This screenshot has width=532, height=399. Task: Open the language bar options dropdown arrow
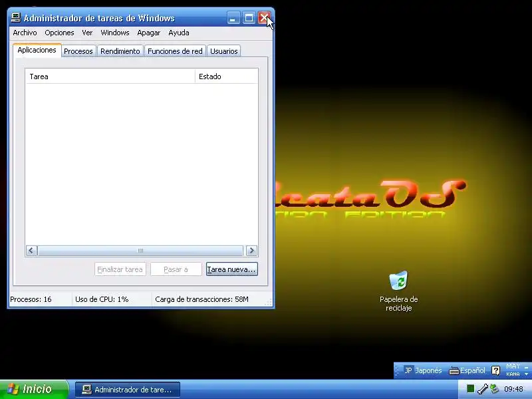[x=526, y=374]
